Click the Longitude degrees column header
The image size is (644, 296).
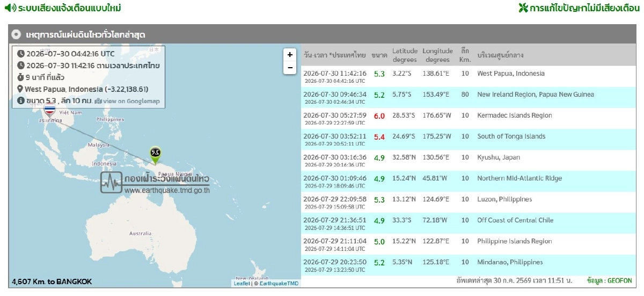tap(437, 55)
